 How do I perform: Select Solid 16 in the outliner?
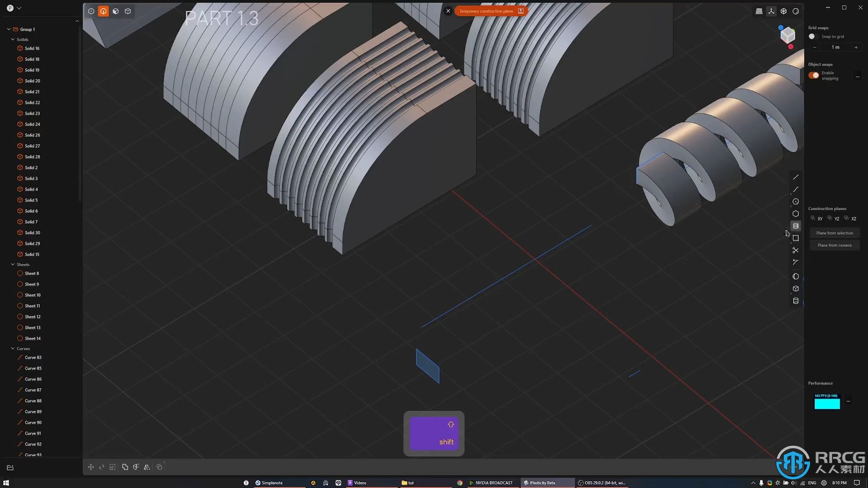[x=32, y=47]
